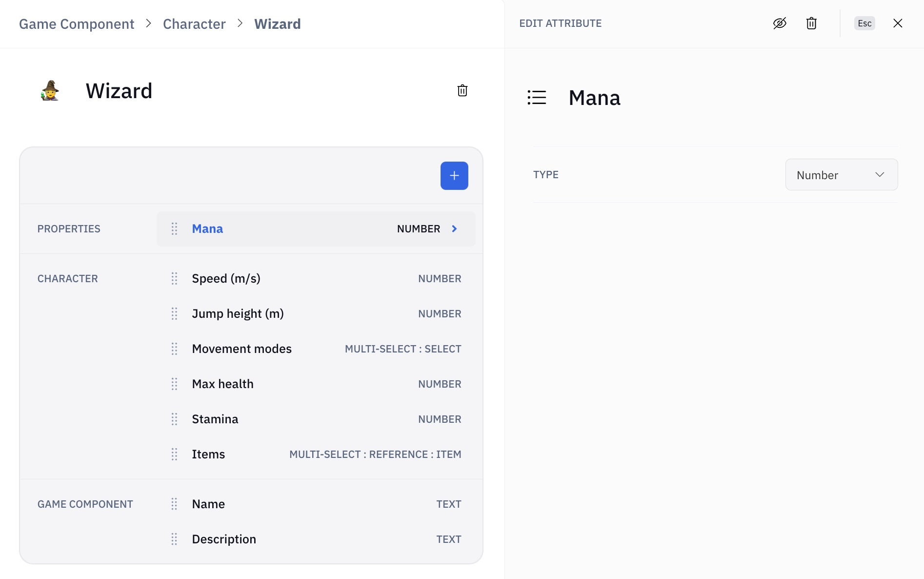Select the Description attribute row
Image resolution: width=924 pixels, height=579 pixels.
[316, 539]
